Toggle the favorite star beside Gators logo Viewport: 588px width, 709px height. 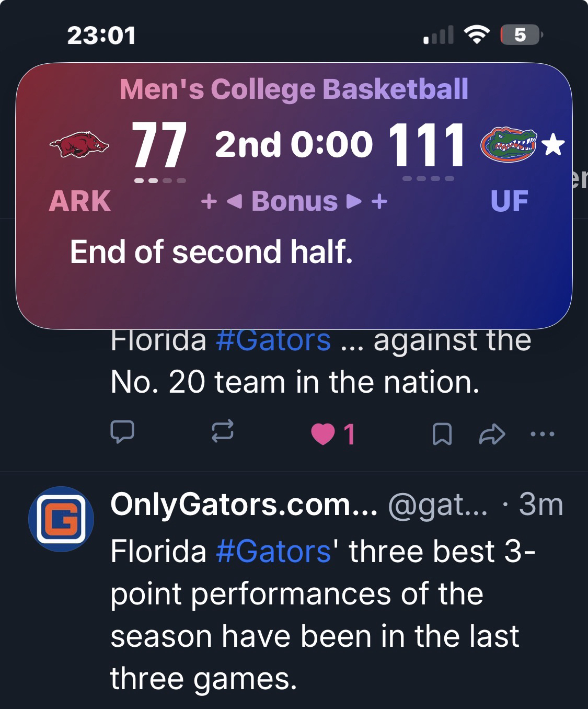(x=553, y=144)
